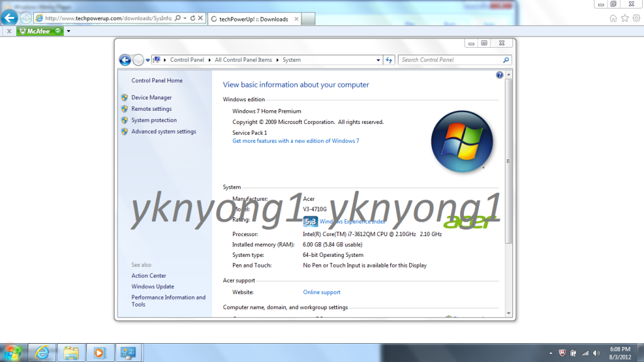Open the McAfee toolbar dropdown arrow

[x=69, y=31]
